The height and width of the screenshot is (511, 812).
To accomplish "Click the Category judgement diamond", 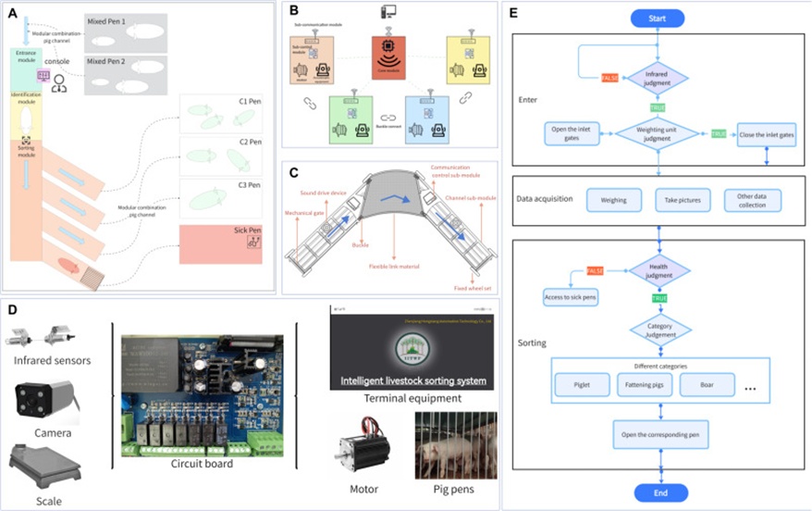I will tap(660, 330).
